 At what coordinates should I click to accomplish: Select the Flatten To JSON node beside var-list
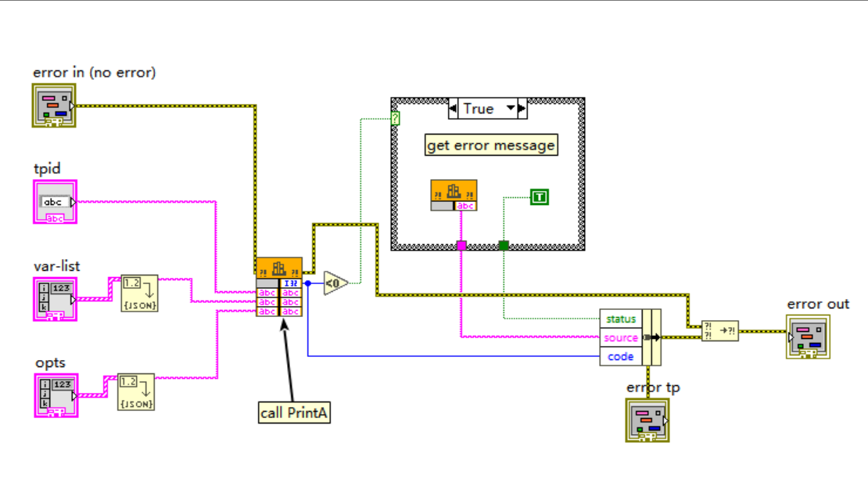(x=141, y=293)
